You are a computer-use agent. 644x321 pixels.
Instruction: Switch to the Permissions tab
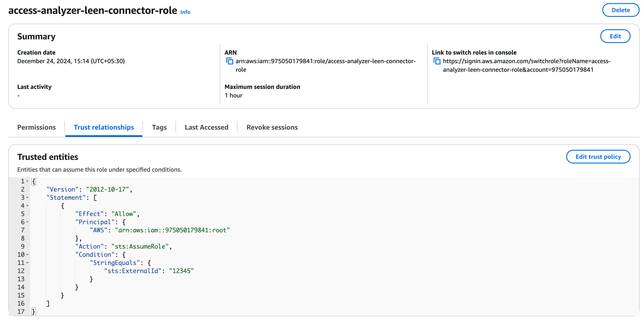click(x=36, y=127)
